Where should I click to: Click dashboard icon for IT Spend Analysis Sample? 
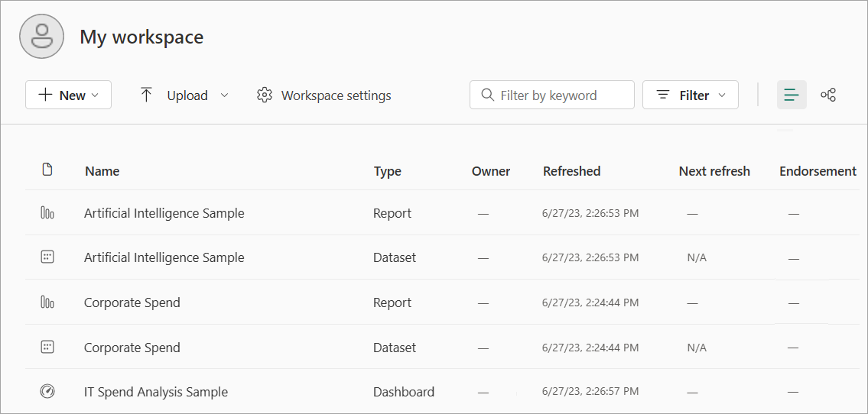47,391
